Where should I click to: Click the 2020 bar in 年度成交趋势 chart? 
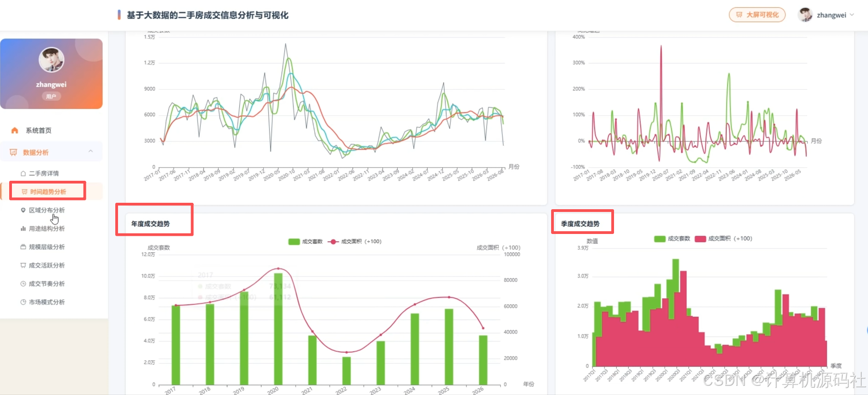click(x=278, y=328)
